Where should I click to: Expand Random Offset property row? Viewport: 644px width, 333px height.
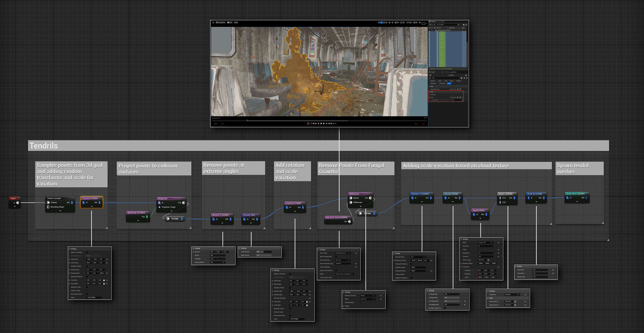(461, 264)
